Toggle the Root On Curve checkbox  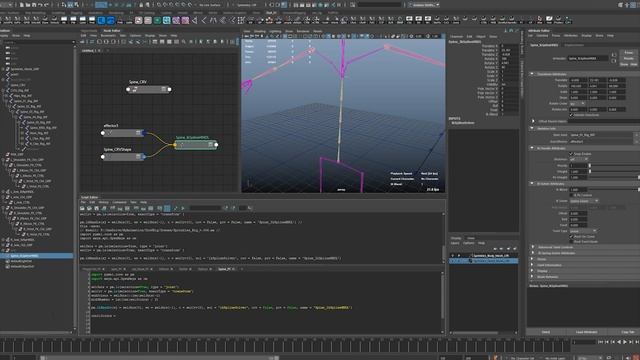click(x=571, y=237)
